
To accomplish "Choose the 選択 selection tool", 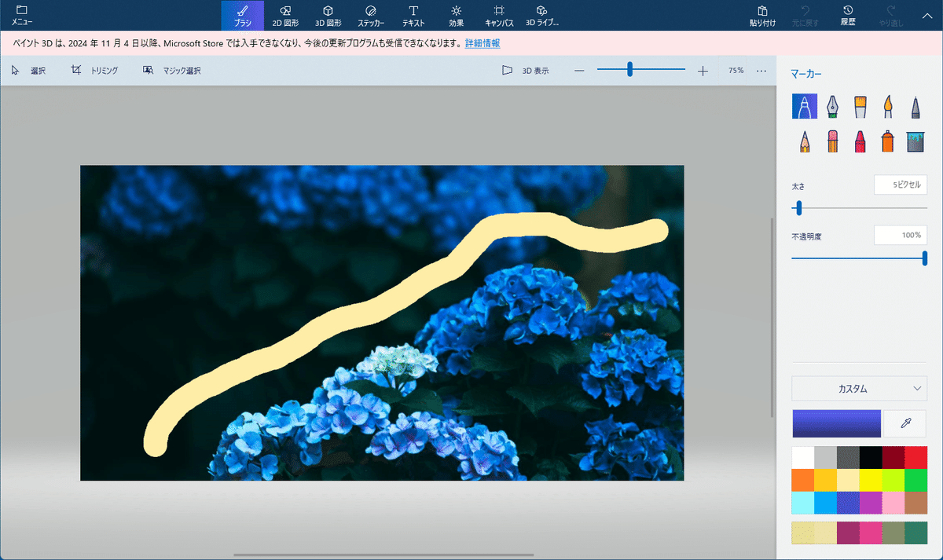I will [28, 71].
